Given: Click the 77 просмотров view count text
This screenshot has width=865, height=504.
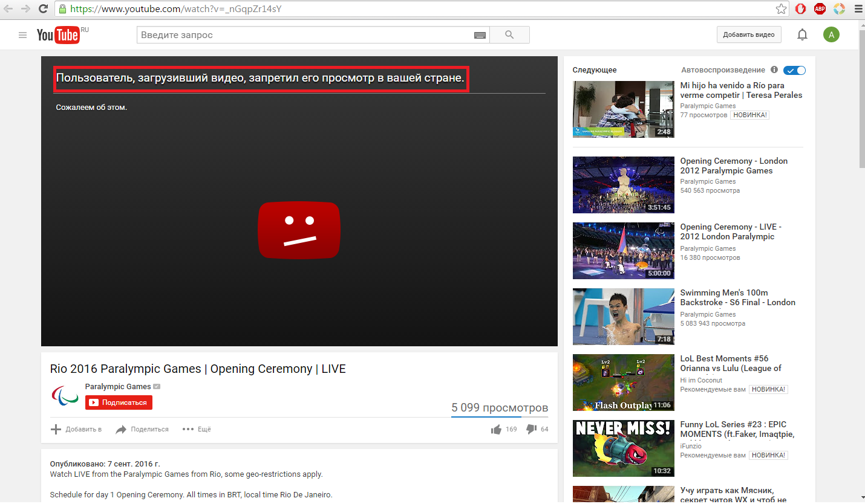Looking at the screenshot, I should point(703,115).
